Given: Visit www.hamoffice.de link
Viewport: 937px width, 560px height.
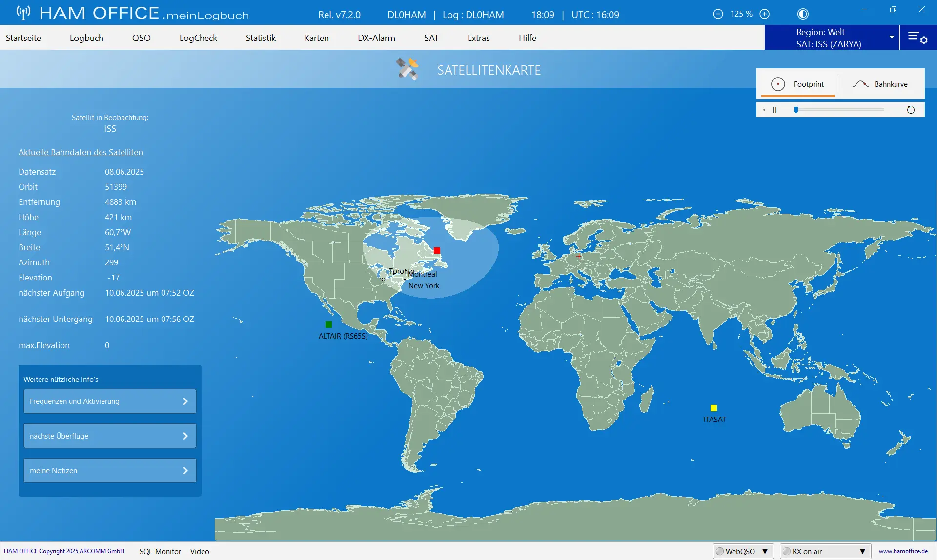Looking at the screenshot, I should (903, 551).
